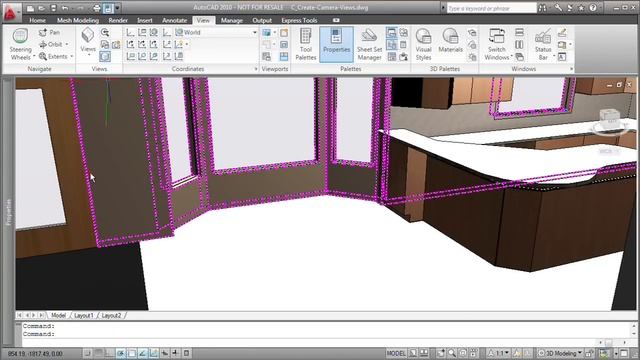Toggle Dynamic UCS in status bar
Image resolution: width=640 pixels, height=360 pixels.
tap(153, 353)
